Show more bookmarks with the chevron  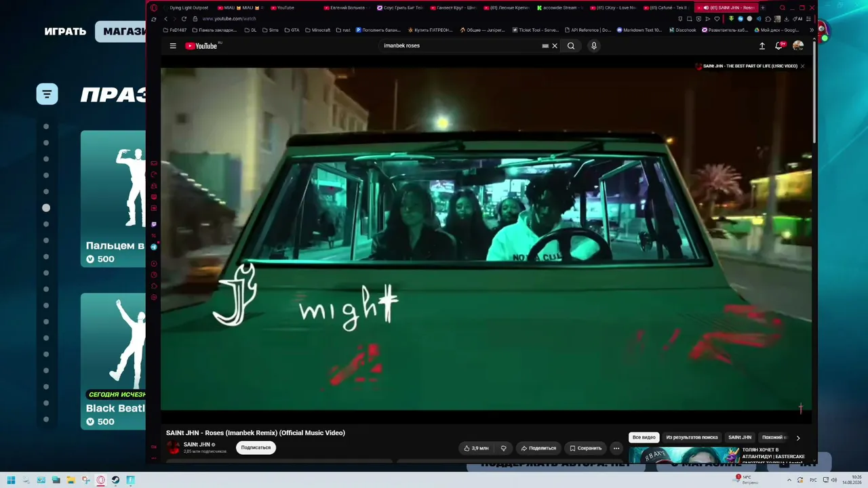[812, 30]
